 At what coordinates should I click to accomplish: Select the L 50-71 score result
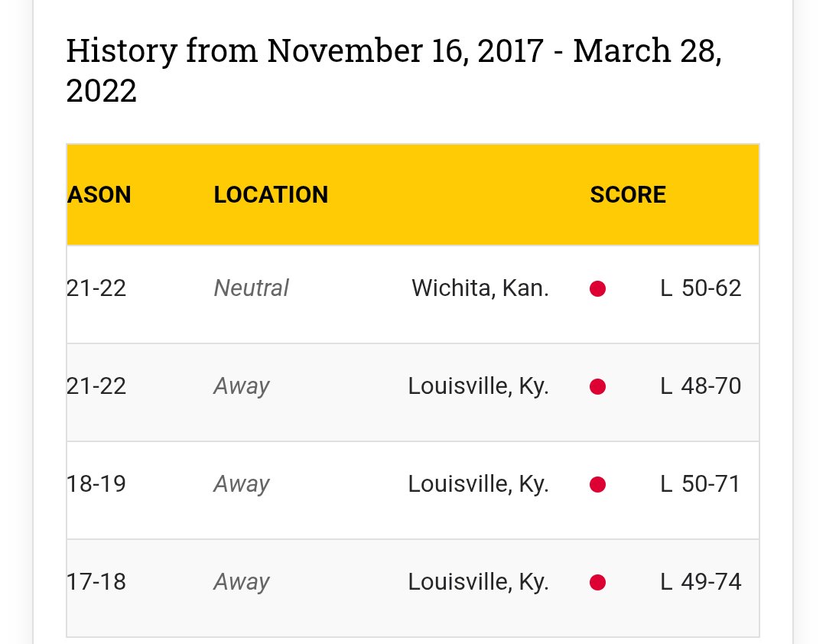pyautogui.click(x=701, y=484)
